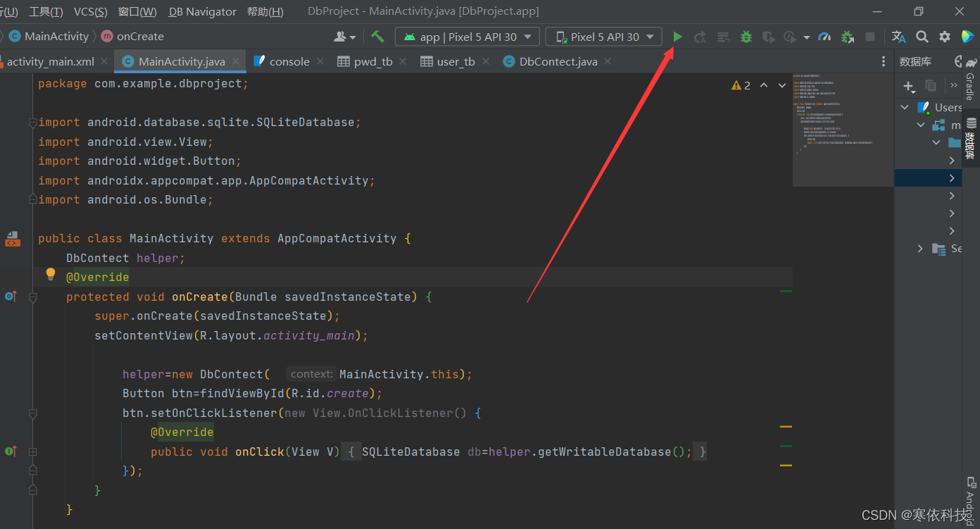Image resolution: width=980 pixels, height=529 pixels.
Task: Click MainActivity in the breadcrumb bar
Action: click(x=49, y=37)
